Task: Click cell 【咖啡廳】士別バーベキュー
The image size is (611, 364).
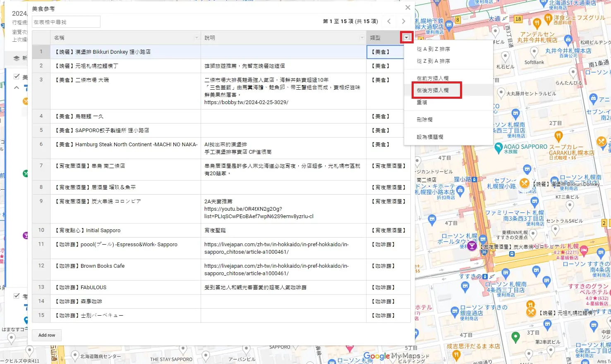Action: [125, 315]
